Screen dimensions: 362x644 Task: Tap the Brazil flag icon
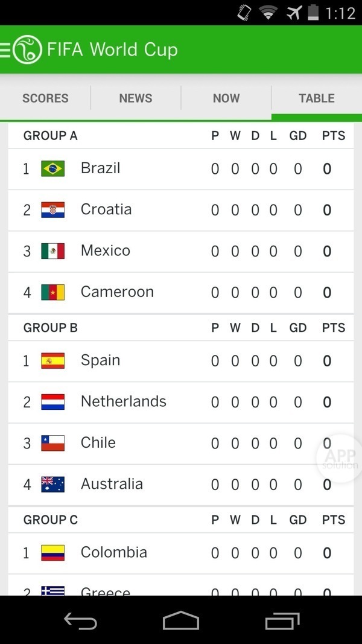(x=53, y=169)
